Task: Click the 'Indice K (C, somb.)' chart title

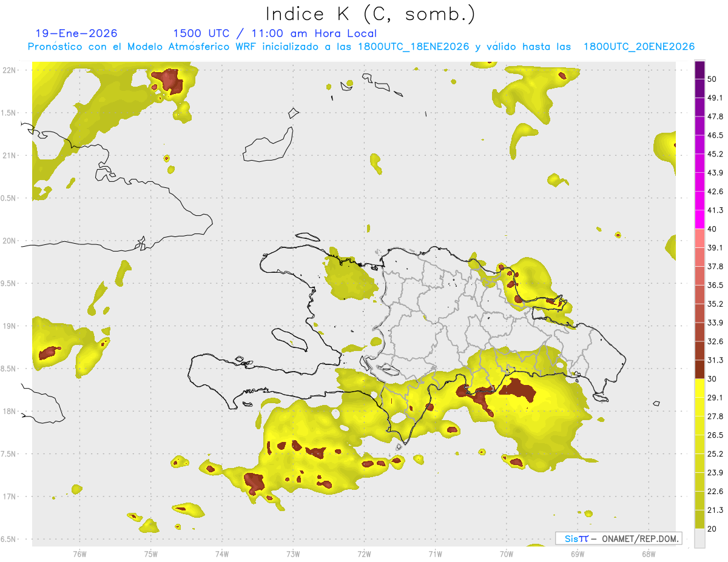Action: click(x=371, y=14)
